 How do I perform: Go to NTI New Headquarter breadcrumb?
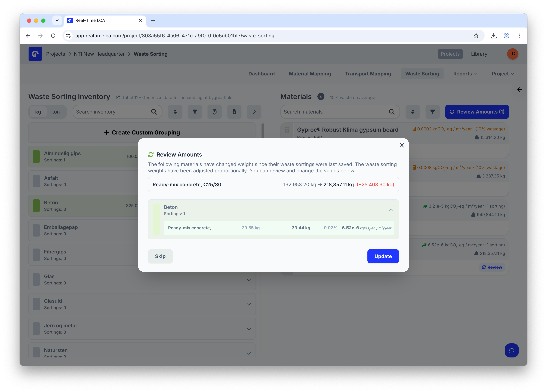(x=99, y=54)
